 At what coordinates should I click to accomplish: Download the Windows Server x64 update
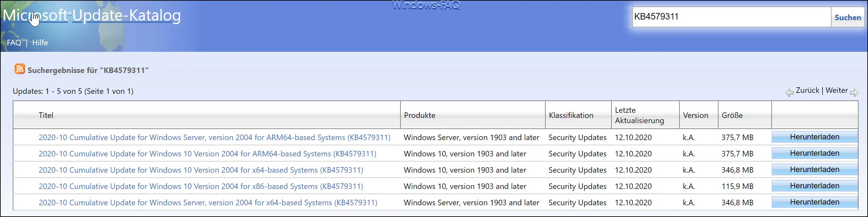[814, 202]
